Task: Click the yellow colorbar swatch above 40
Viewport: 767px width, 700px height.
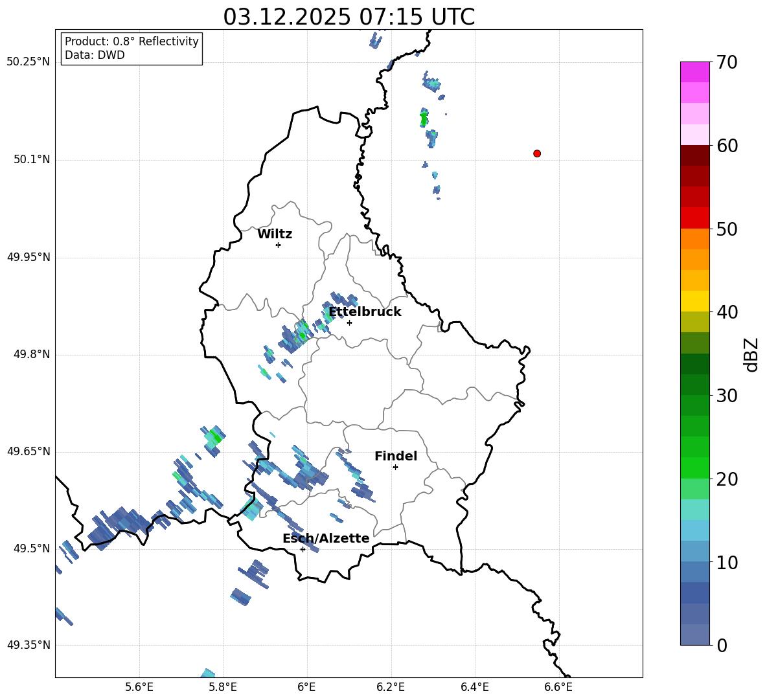Action: [x=694, y=302]
